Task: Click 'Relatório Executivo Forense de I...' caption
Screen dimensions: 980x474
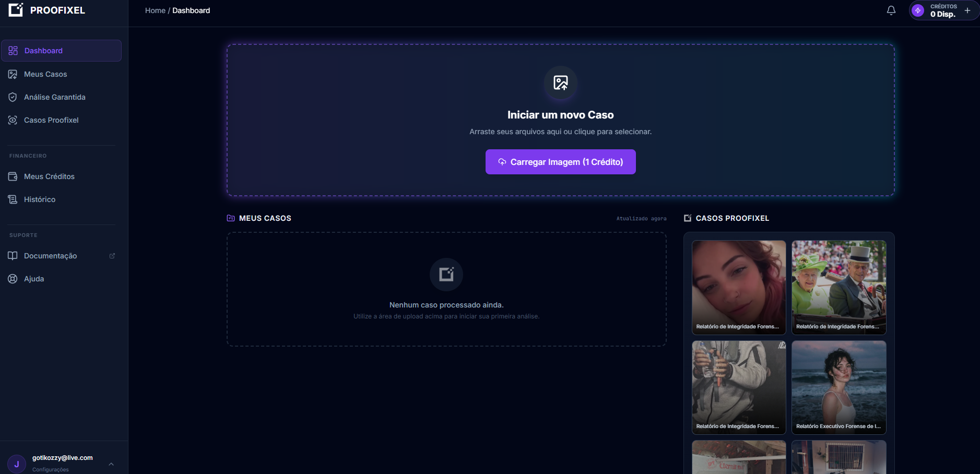Action: (839, 426)
